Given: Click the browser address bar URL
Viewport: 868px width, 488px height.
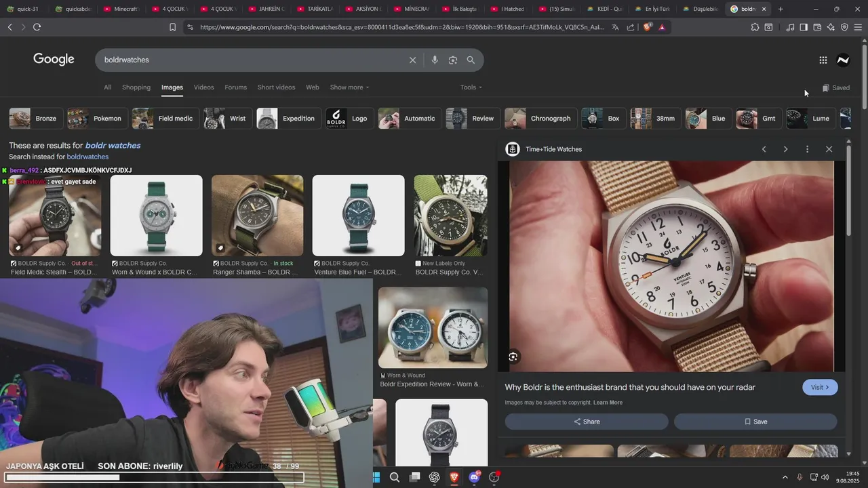Looking at the screenshot, I should point(401,27).
